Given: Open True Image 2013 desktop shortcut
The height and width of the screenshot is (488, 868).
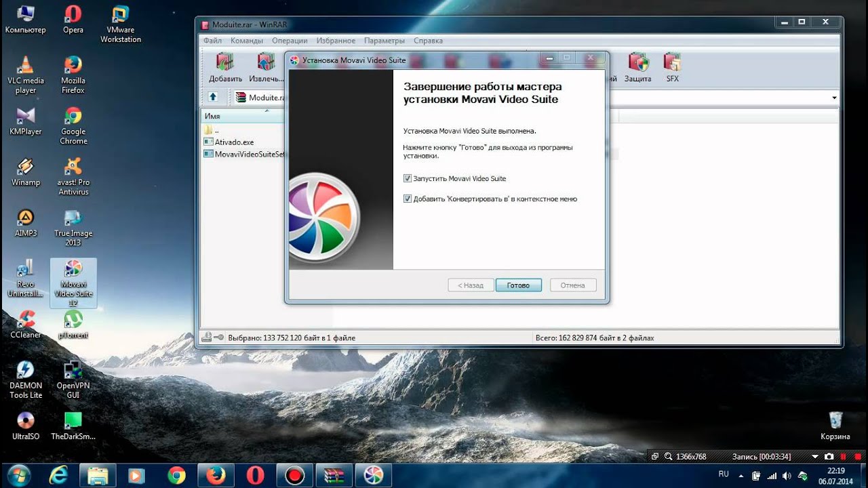Looking at the screenshot, I should pyautogui.click(x=73, y=228).
